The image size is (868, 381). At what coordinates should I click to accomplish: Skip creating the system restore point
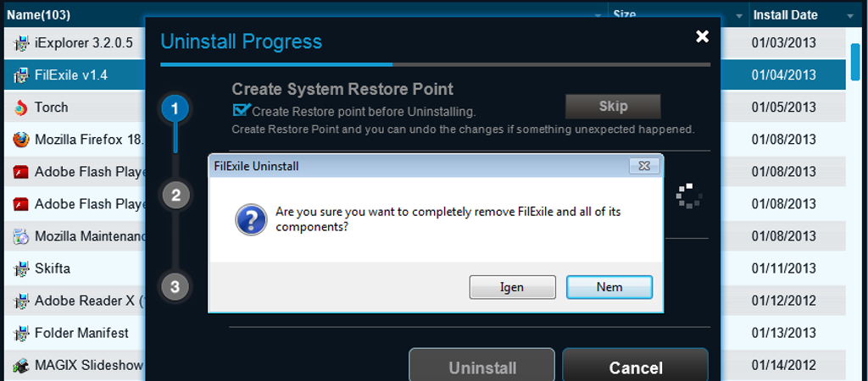click(x=613, y=106)
